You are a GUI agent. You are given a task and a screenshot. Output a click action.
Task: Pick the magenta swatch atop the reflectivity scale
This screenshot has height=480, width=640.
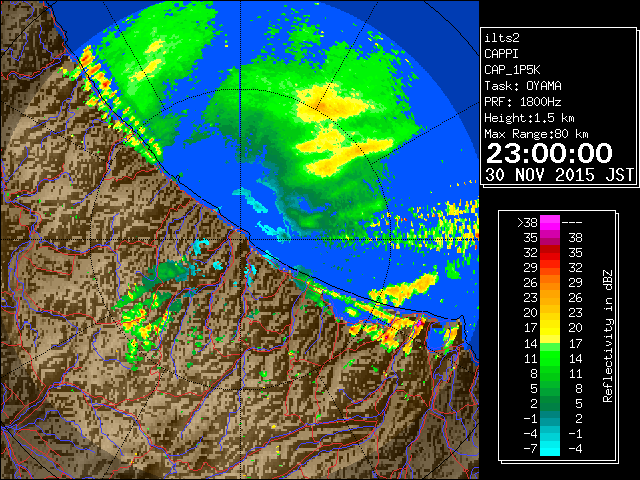550,222
